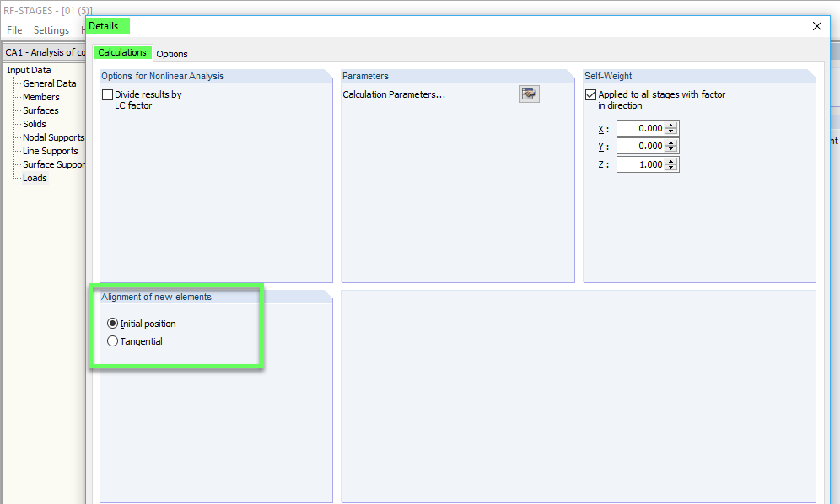Select Loads in the navigation tree

[35, 178]
